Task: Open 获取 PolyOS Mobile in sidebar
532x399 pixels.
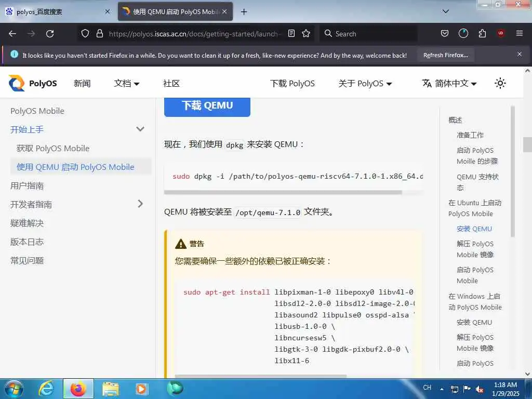Action: (53, 148)
